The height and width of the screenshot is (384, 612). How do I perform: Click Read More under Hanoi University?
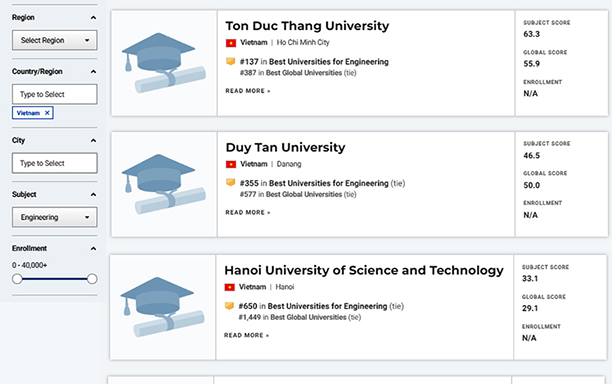pos(247,335)
